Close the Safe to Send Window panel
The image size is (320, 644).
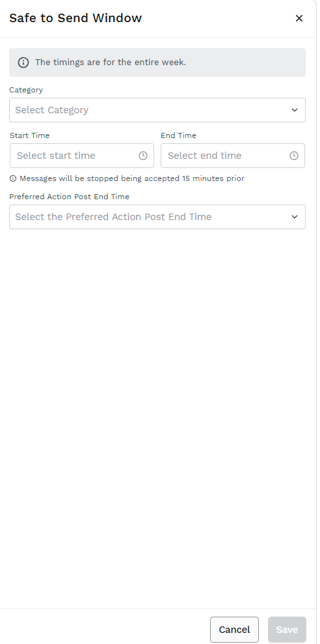pos(299,18)
